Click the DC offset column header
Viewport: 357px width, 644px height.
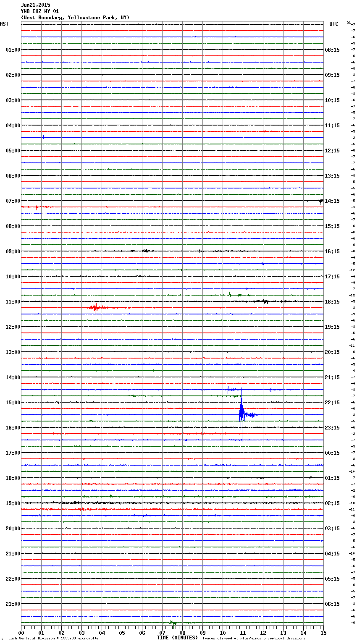tap(349, 23)
